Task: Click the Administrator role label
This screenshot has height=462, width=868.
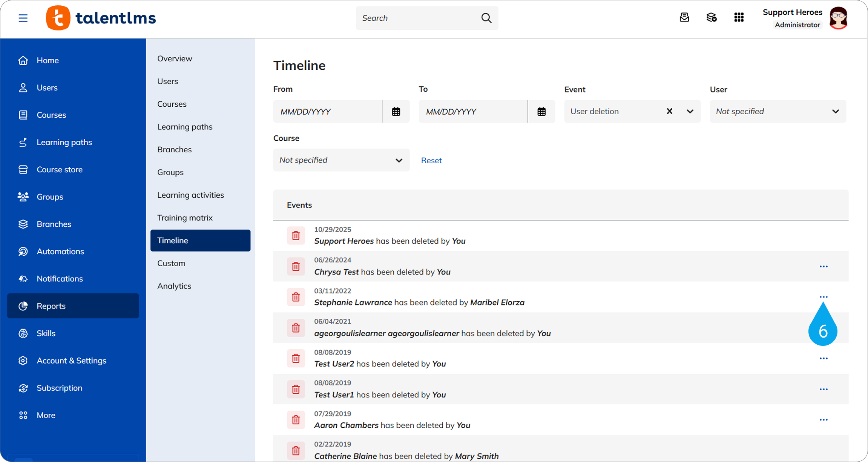Action: tap(797, 25)
